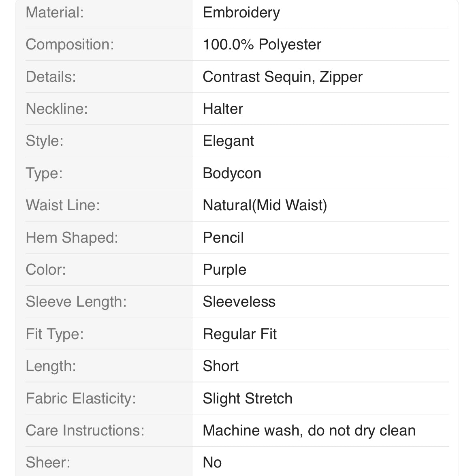Image resolution: width=474 pixels, height=476 pixels.
Task: Tap the Halter neckline value
Action: click(223, 109)
